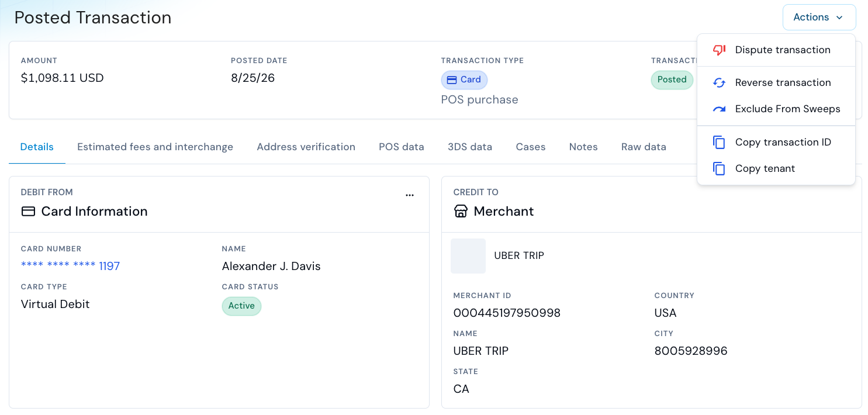The width and height of the screenshot is (868, 415).
Task: Click cardholder name Alexander J. Davis
Action: (271, 267)
